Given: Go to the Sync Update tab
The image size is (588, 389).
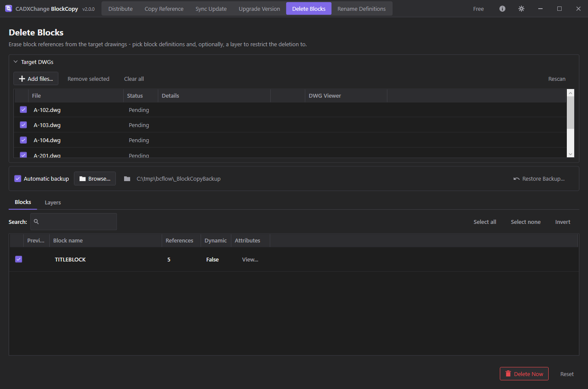Looking at the screenshot, I should click(211, 9).
